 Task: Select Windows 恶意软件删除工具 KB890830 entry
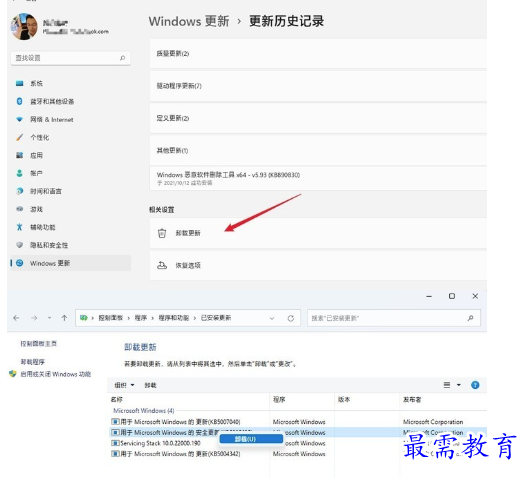tap(318, 178)
